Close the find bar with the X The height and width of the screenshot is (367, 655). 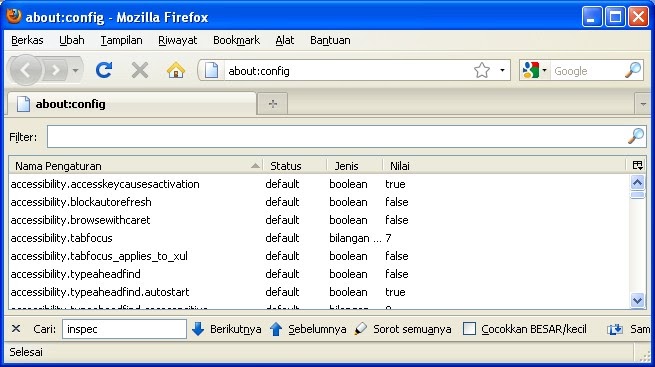point(16,329)
